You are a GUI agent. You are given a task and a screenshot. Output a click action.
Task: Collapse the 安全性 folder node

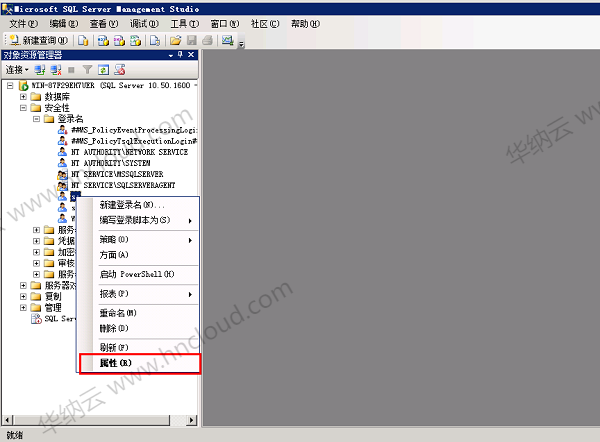(x=23, y=108)
